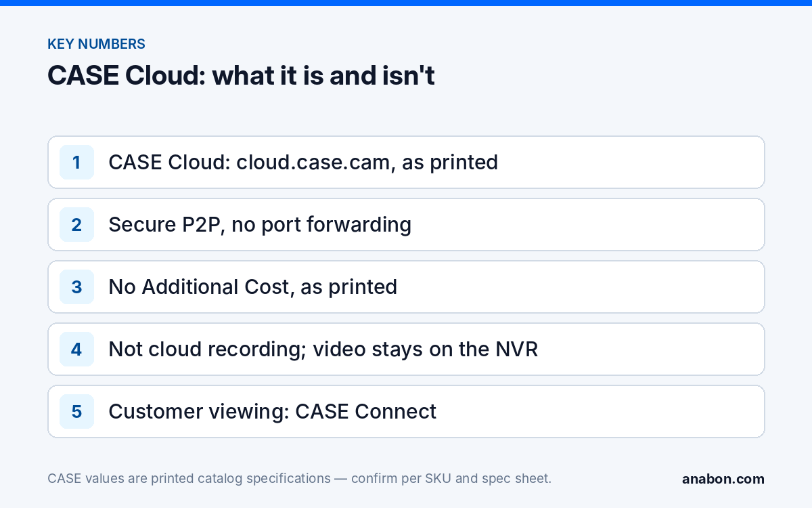The image size is (812, 508).
Task: Select number badge 1
Action: [76, 163]
